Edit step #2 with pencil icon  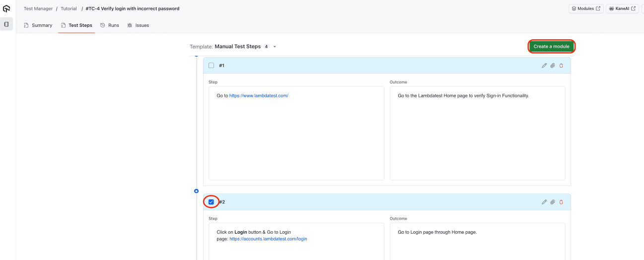[544, 202]
